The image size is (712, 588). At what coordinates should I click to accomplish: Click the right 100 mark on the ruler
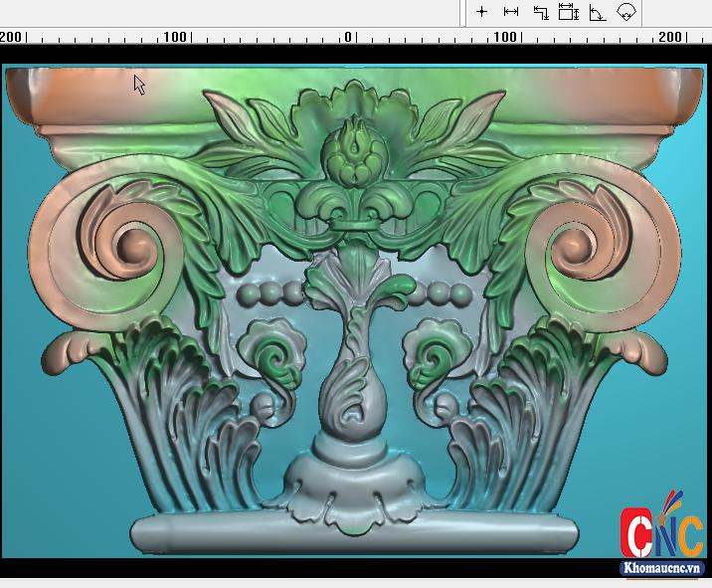(506, 37)
